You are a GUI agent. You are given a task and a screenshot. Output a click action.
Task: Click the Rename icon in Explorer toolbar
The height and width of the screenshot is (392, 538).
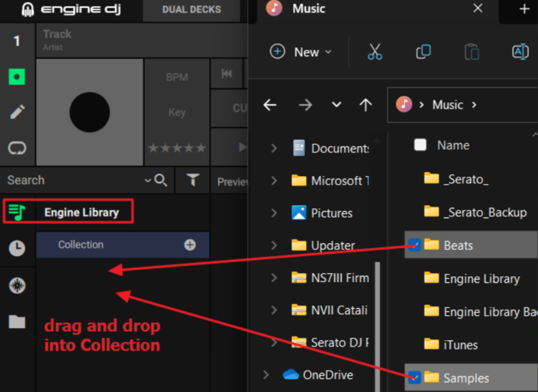[x=520, y=52]
